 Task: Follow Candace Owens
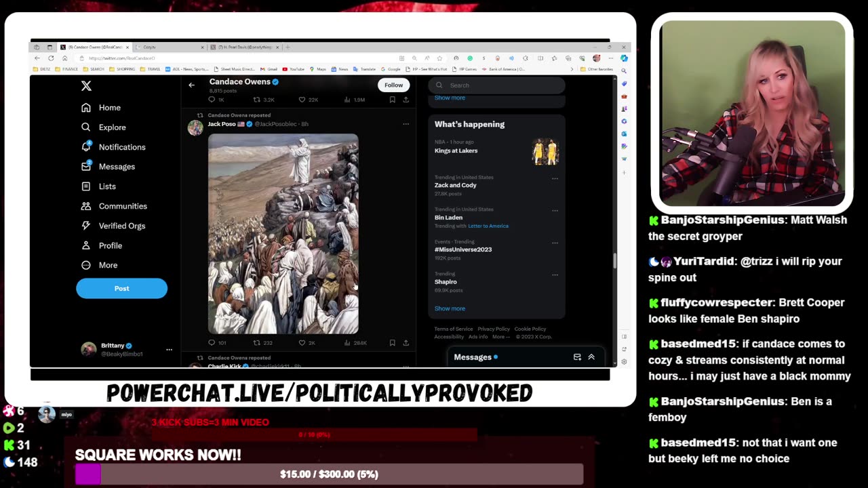pos(393,85)
